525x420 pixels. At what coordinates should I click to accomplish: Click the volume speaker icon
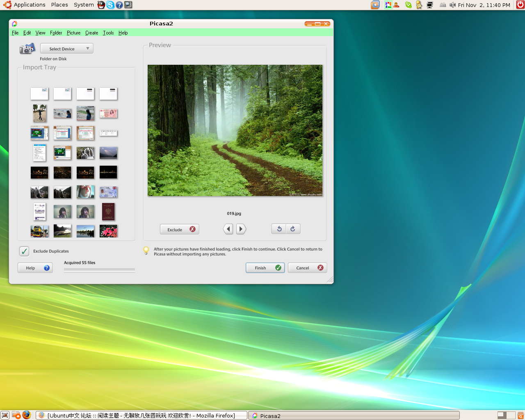[452, 5]
